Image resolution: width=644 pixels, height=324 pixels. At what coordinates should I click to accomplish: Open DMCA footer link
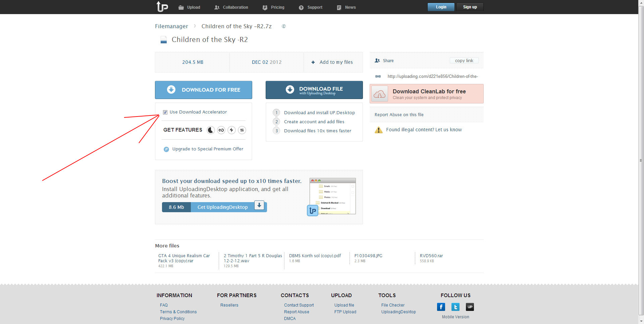point(290,319)
